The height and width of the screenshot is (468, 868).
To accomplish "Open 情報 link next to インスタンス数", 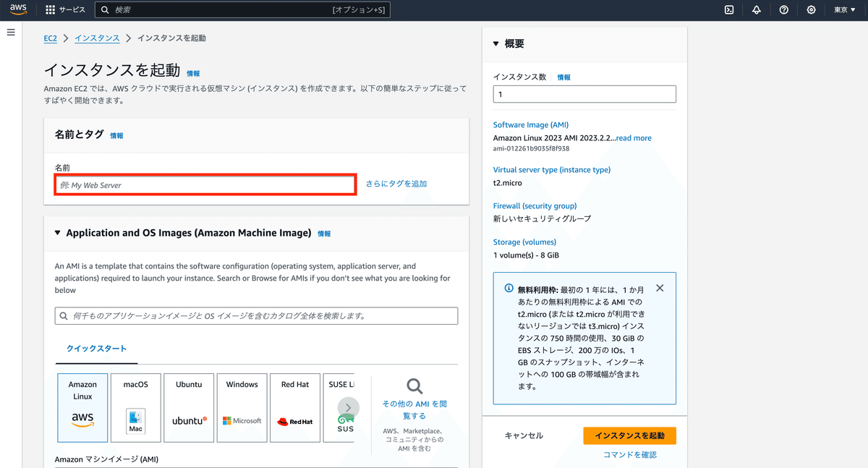I will pos(563,77).
